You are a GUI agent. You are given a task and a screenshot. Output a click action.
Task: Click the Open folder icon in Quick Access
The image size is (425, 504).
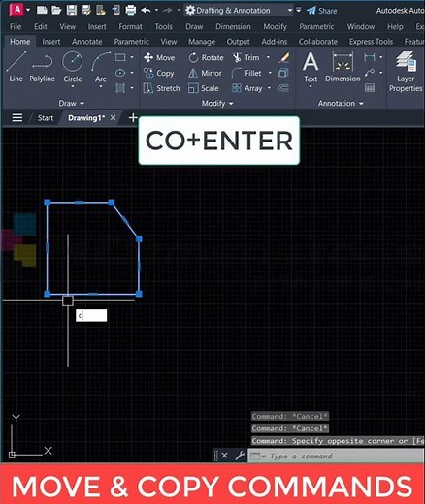(56, 10)
